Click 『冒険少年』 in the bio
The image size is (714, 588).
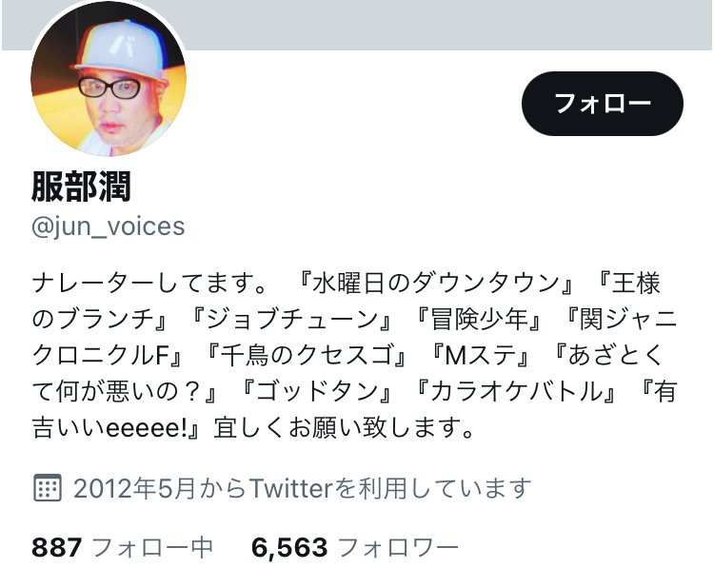point(478,319)
